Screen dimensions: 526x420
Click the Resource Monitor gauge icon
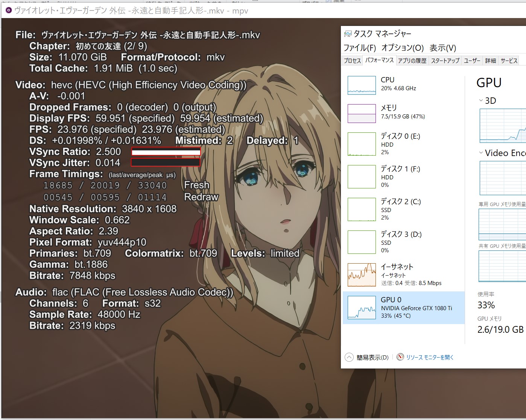(400, 357)
